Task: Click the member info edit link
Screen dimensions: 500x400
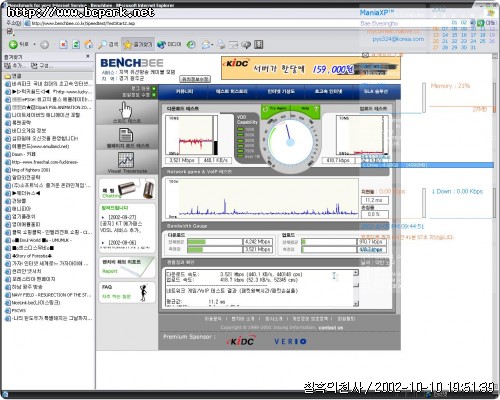Action: 139,95
